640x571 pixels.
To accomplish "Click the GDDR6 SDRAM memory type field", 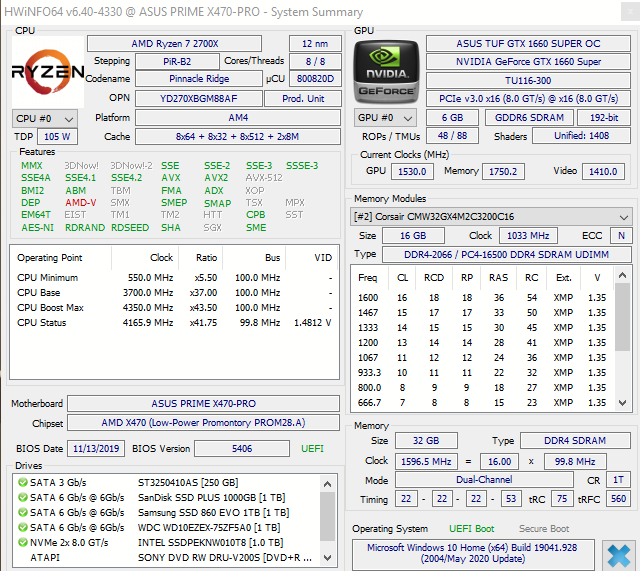I will coord(529,118).
